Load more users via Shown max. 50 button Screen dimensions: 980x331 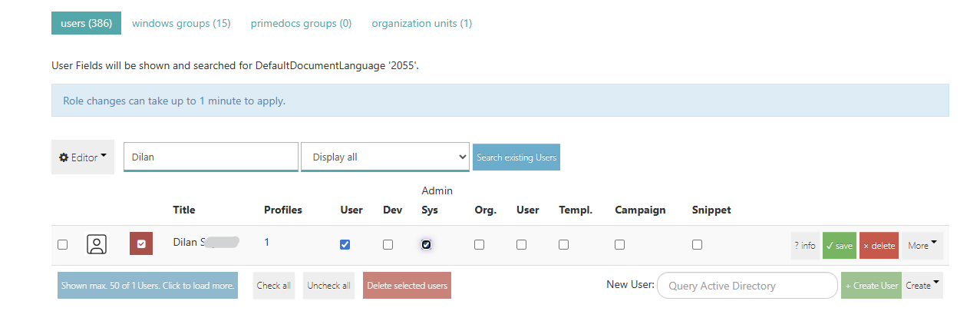147,285
